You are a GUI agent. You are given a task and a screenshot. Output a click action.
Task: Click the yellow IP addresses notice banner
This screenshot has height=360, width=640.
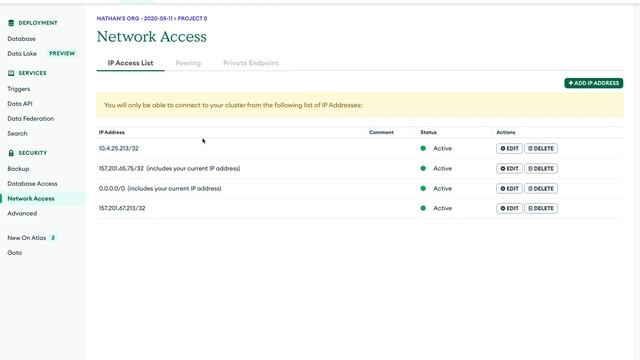[x=360, y=105]
